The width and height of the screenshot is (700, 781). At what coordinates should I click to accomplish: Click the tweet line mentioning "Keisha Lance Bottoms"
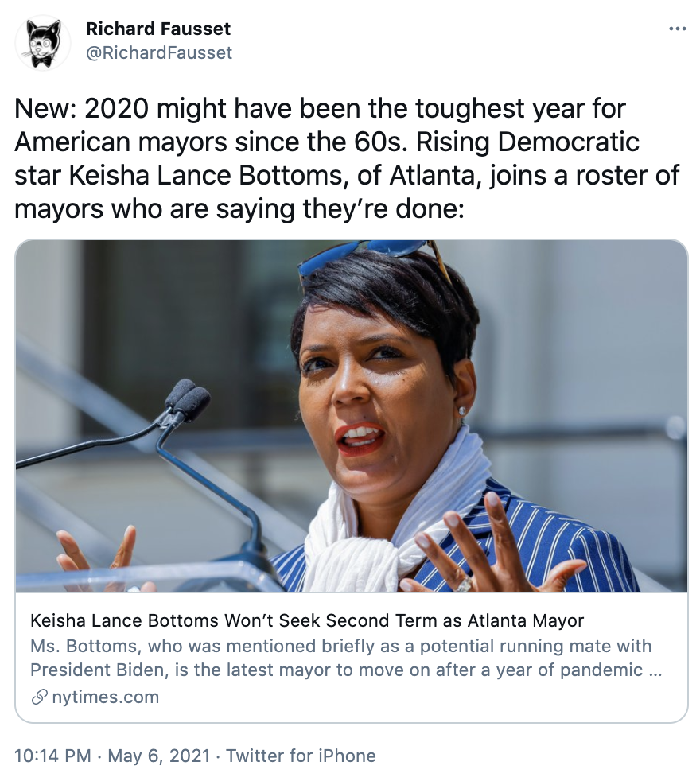pyautogui.click(x=347, y=174)
